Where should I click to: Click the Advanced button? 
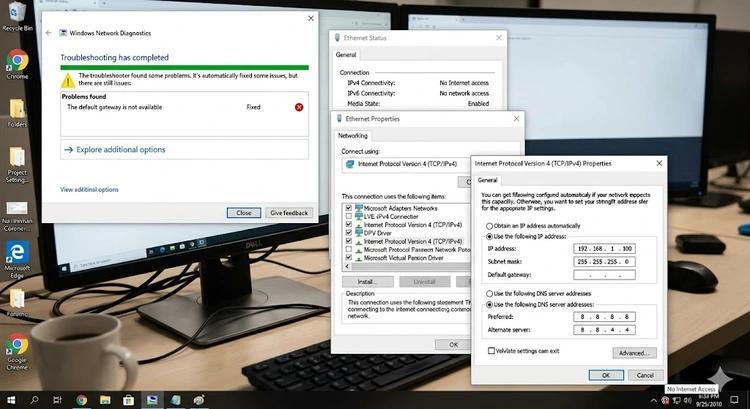634,353
